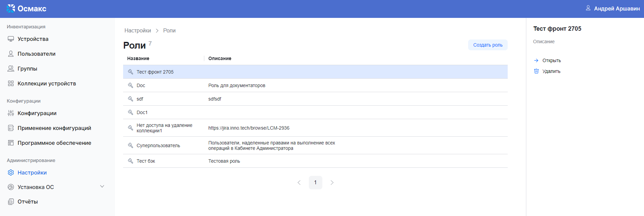Click Открыть in the role details panel
This screenshot has height=216, width=644.
click(551, 60)
